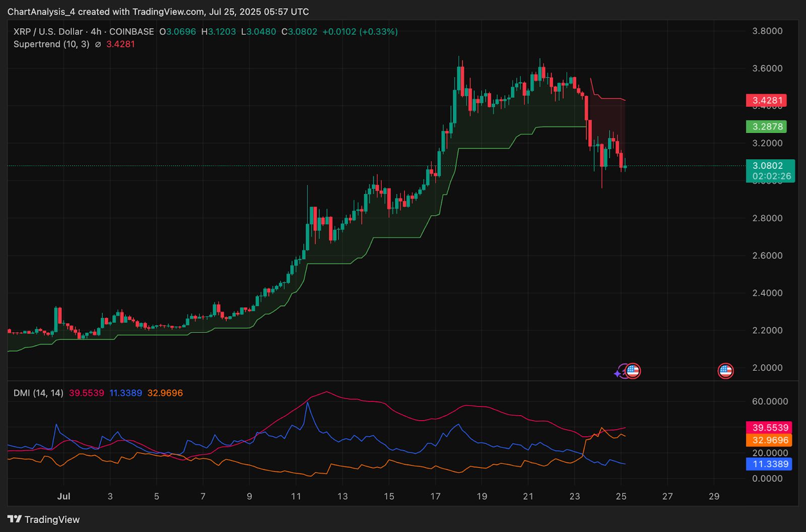The height and width of the screenshot is (532, 806).
Task: Click the 23 date label on the time axis
Action: point(575,496)
